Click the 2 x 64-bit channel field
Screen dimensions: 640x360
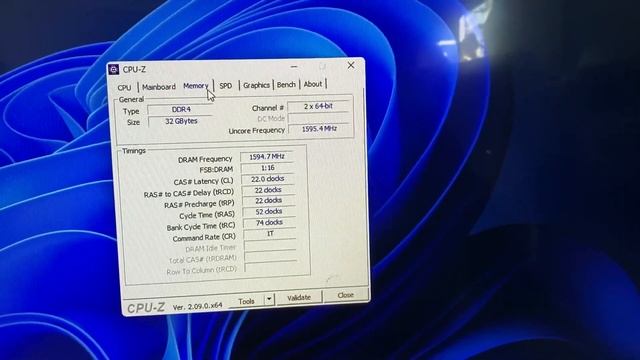point(318,106)
